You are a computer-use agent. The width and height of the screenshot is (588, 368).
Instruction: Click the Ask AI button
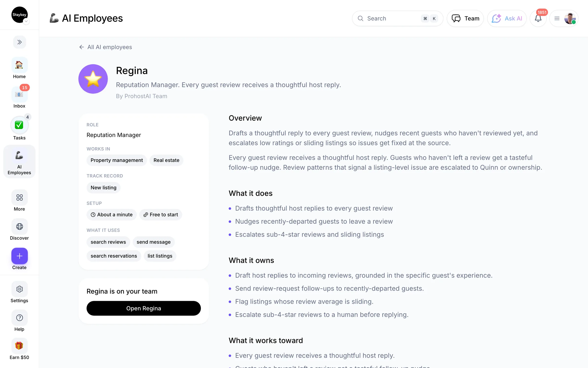click(507, 18)
